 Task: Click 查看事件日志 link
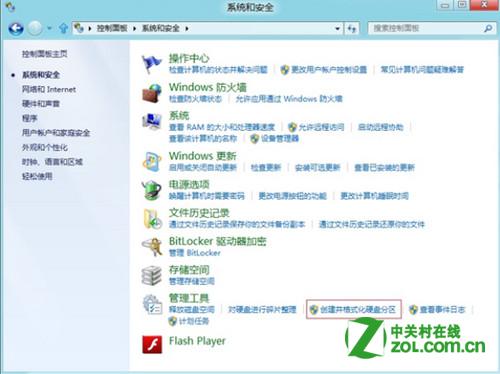[442, 310]
